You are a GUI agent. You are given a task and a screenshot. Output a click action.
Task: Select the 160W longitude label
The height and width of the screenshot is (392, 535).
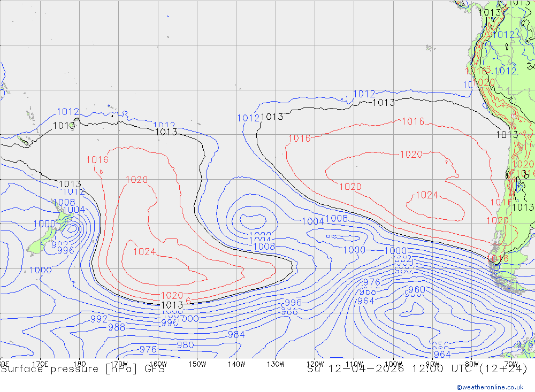(158, 364)
